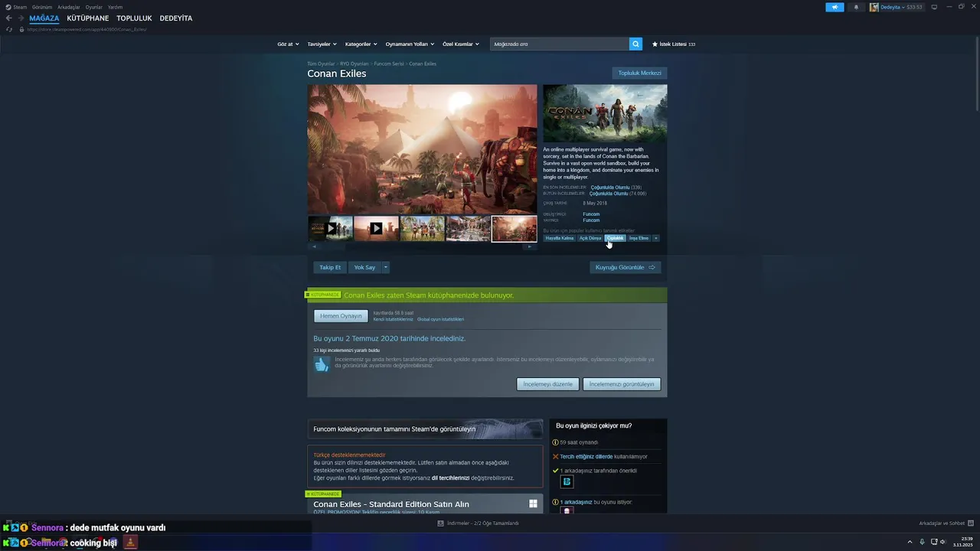Click the store URL address bar
Screen dimensions: 980x551
pos(87,29)
